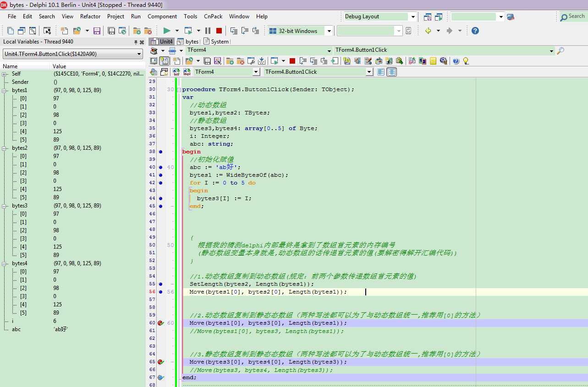Toggle breakpoint at line 56 gutter dot

160,292
